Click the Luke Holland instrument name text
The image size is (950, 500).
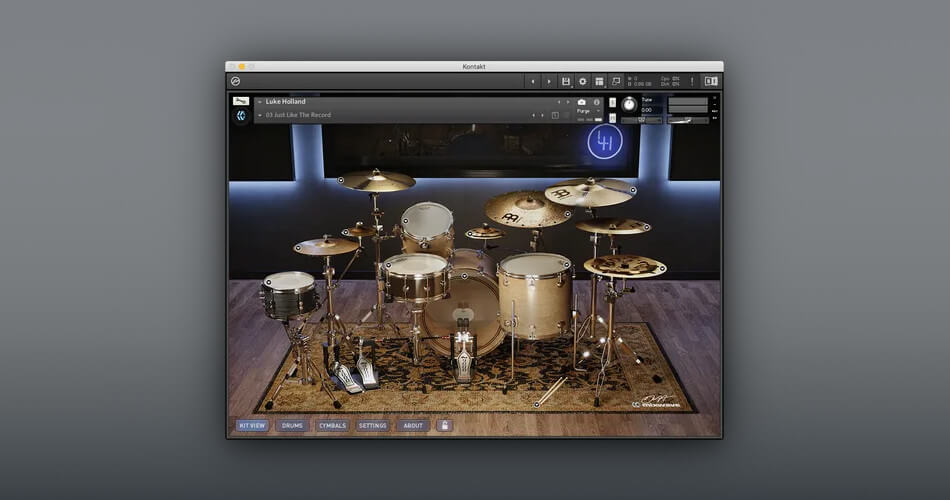[285, 102]
